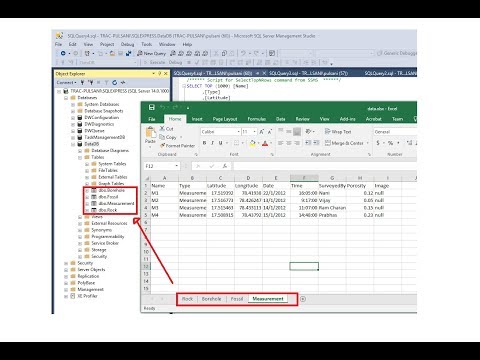Toggle Bottom Align in Excel Alignment group
The image size is (480, 360).
(x=297, y=131)
